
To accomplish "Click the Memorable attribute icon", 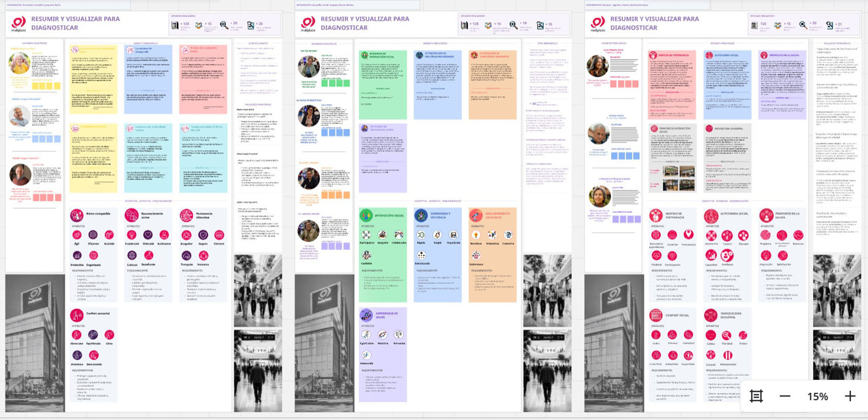I will coord(366,355).
